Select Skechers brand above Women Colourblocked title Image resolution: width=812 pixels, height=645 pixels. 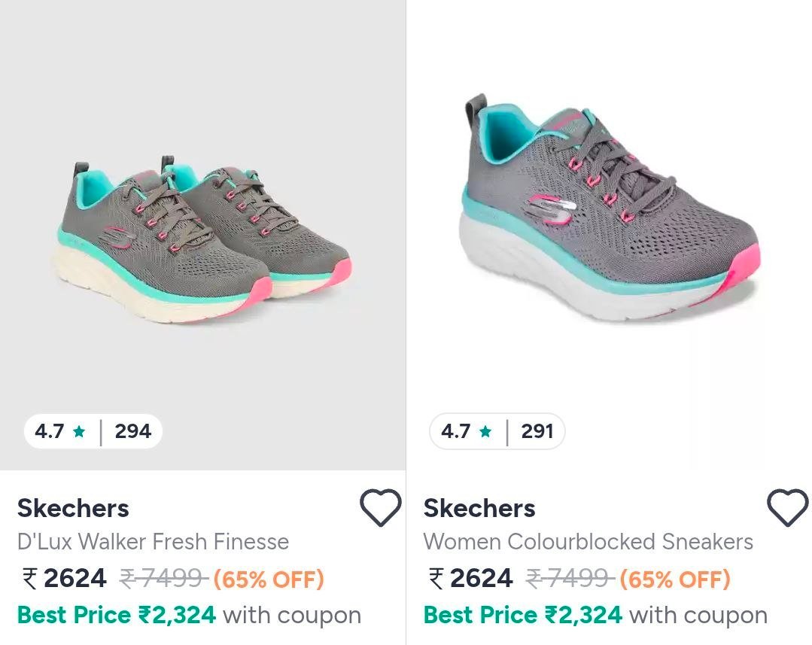479,509
